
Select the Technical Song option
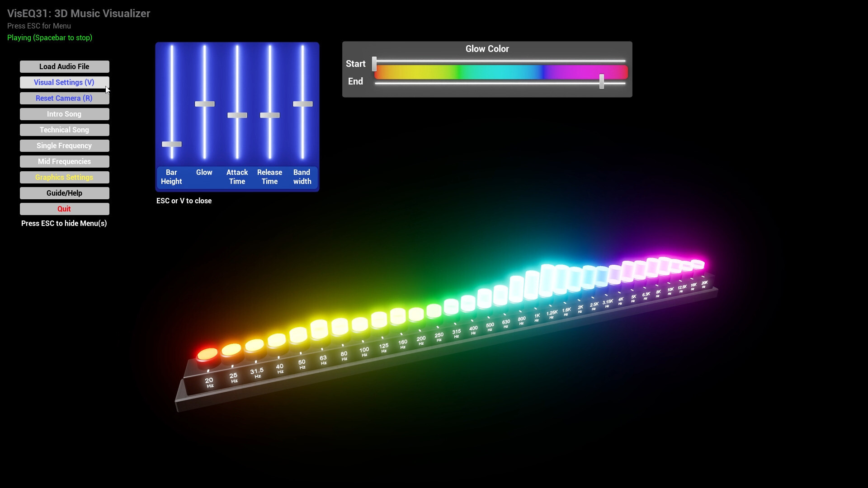pos(64,130)
